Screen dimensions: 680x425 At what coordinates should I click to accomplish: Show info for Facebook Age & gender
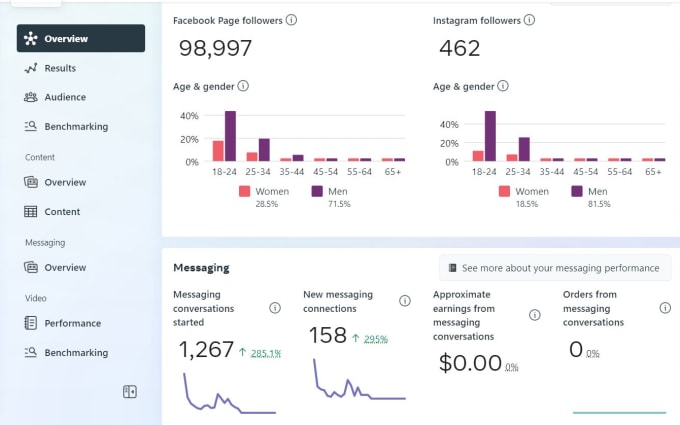(243, 86)
